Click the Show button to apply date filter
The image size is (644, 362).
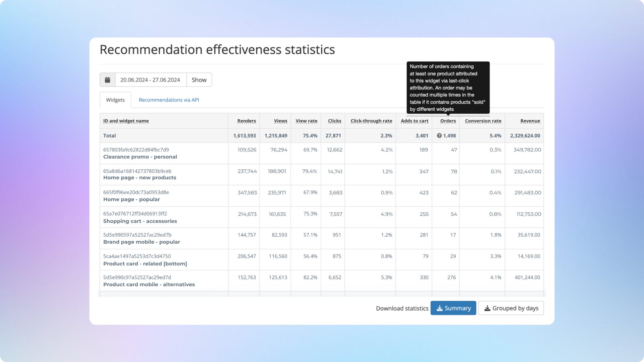(199, 79)
